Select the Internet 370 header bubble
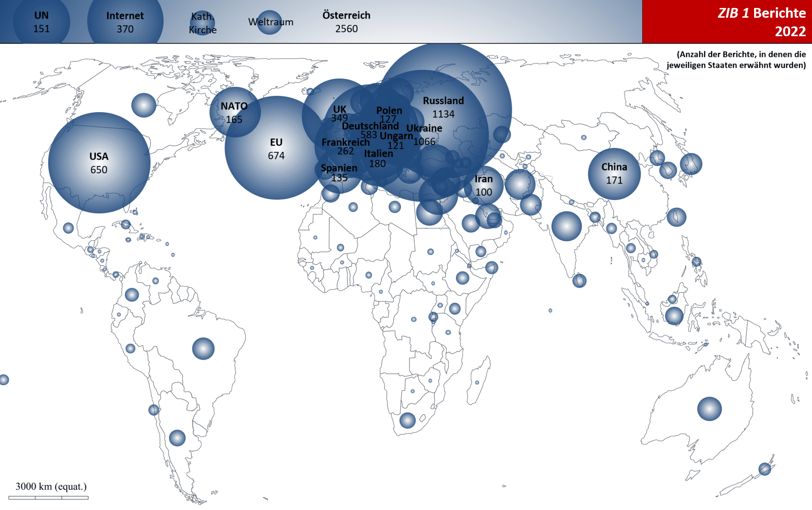 click(x=125, y=22)
